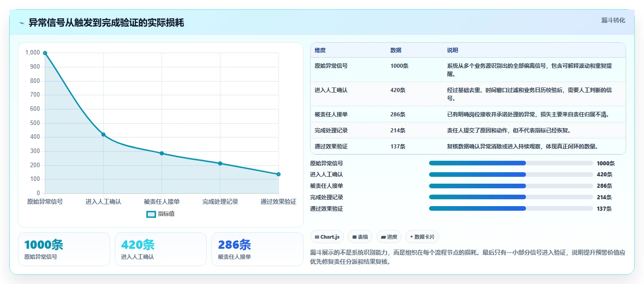The image size is (644, 284).
Task: Click the 1,000 y-axis label
Action: click(x=32, y=53)
